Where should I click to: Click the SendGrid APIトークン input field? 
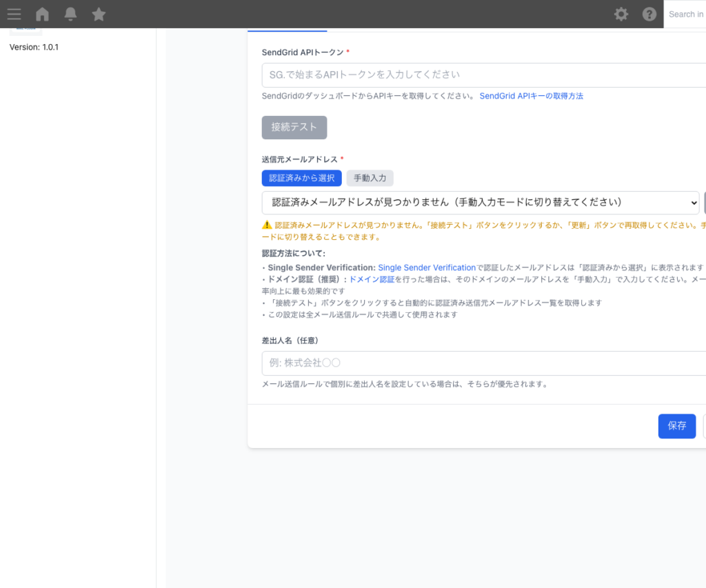(x=448, y=75)
